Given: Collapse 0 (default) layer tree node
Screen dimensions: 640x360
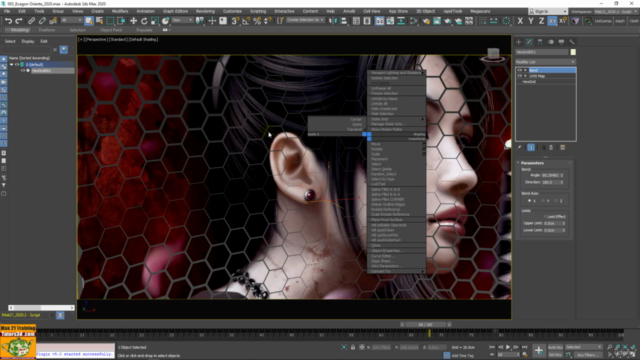Looking at the screenshot, I should click(x=11, y=64).
